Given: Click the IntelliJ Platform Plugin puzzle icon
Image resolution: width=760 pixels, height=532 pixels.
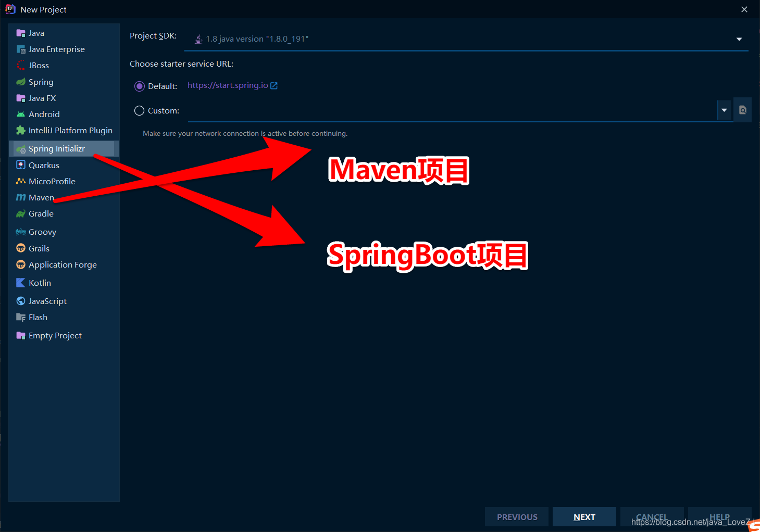Looking at the screenshot, I should tap(21, 130).
